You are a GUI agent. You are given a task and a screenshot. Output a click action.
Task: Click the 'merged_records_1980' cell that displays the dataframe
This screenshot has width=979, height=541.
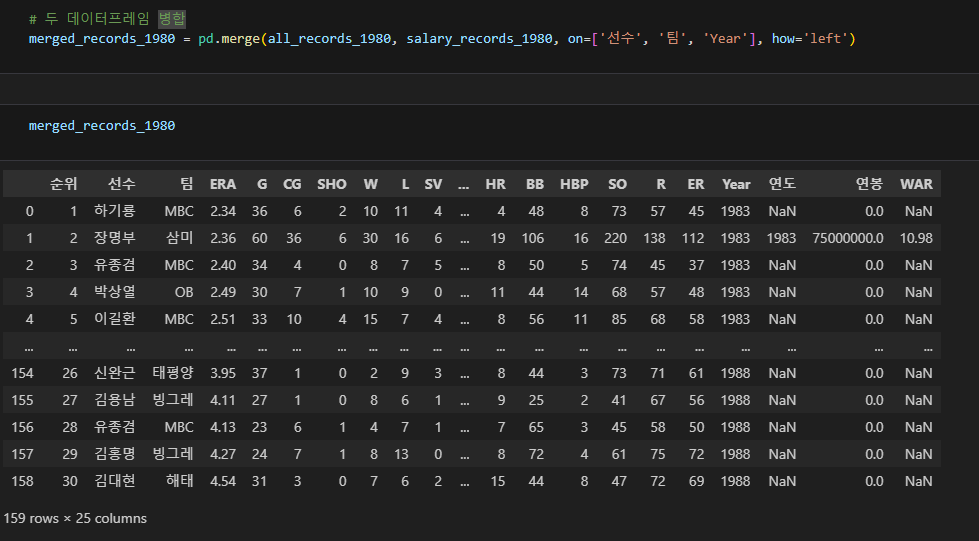tap(102, 126)
